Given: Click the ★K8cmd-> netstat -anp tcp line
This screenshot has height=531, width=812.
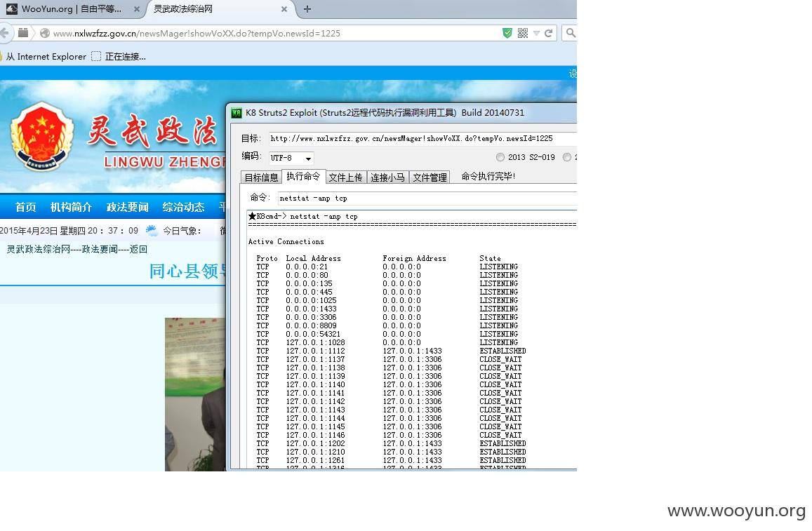Looking at the screenshot, I should point(303,216).
